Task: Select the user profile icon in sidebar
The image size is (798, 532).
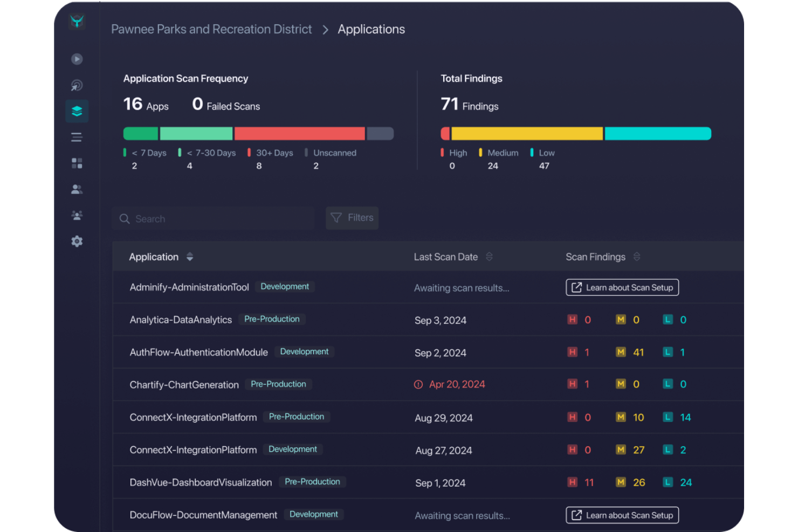Action: point(77,189)
